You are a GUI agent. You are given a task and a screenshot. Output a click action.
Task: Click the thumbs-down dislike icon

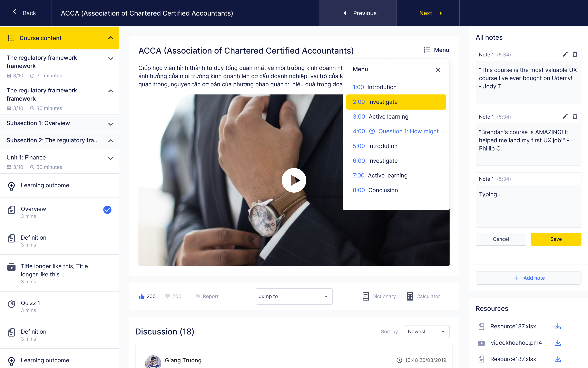point(167,296)
